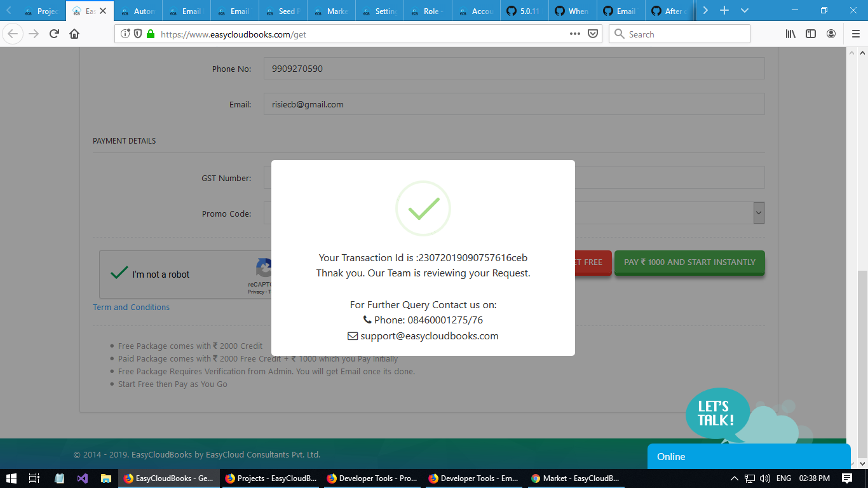The height and width of the screenshot is (488, 868).
Task: Launch Visual Studio from taskbar
Action: tap(82, 478)
